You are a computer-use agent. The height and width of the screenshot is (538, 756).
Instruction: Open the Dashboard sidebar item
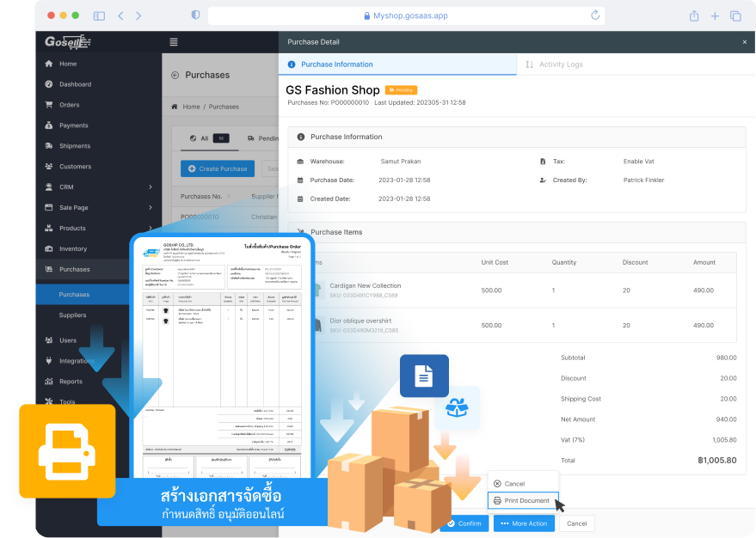click(75, 84)
